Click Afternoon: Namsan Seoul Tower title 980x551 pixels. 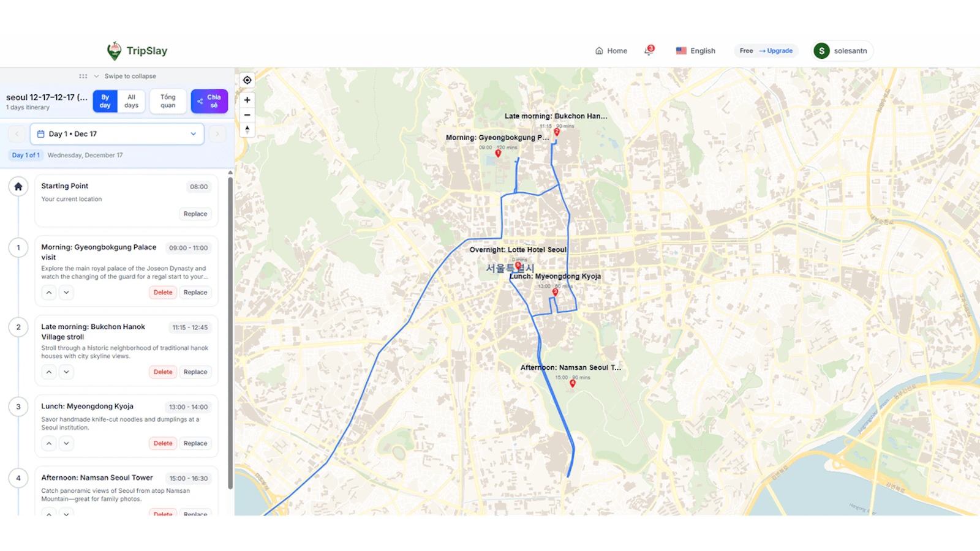pyautogui.click(x=97, y=478)
